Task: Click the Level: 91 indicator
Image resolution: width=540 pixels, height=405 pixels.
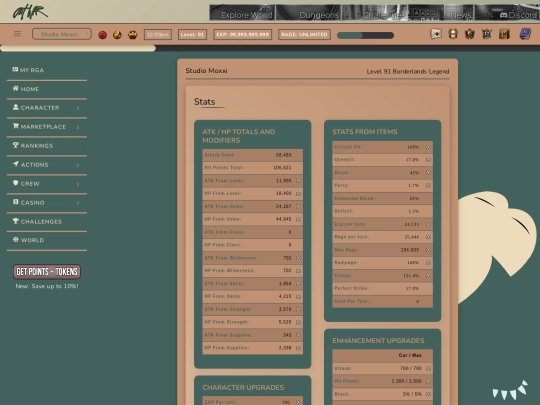Action: (192, 34)
